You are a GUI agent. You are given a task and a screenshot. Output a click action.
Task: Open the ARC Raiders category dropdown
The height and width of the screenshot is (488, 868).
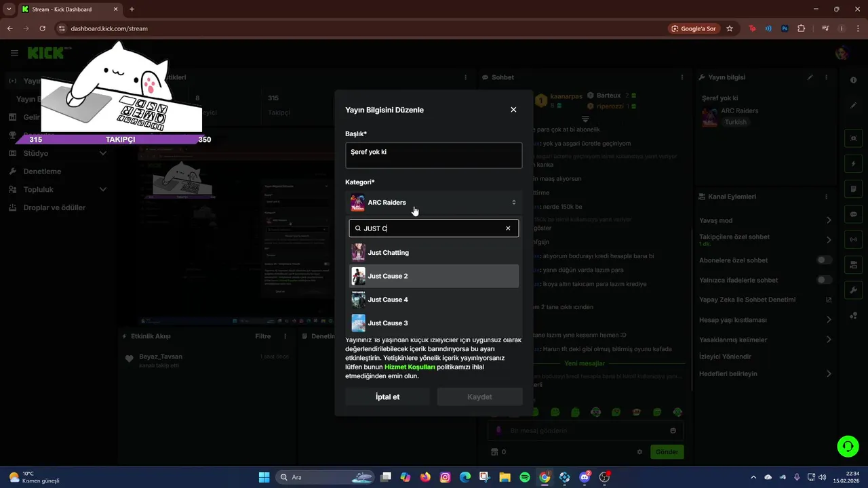pyautogui.click(x=433, y=203)
